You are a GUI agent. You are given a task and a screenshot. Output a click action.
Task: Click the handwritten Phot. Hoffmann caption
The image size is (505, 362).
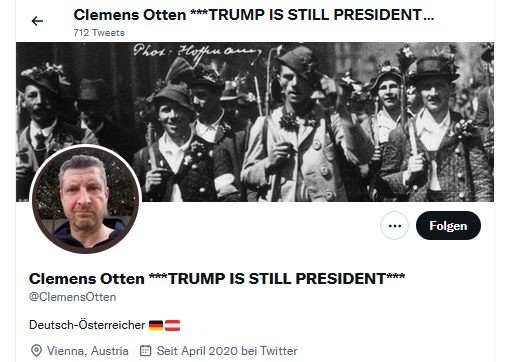197,52
